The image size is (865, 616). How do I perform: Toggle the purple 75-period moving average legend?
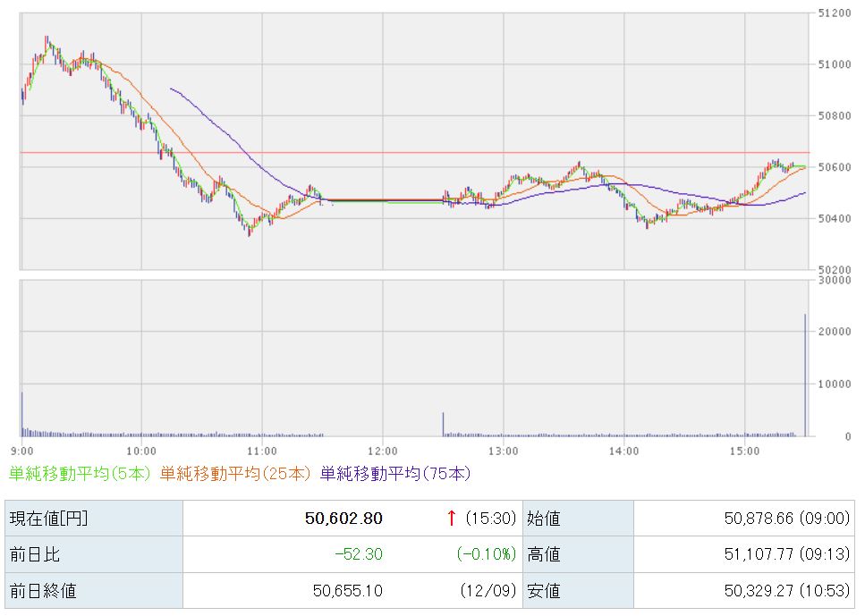394,474
